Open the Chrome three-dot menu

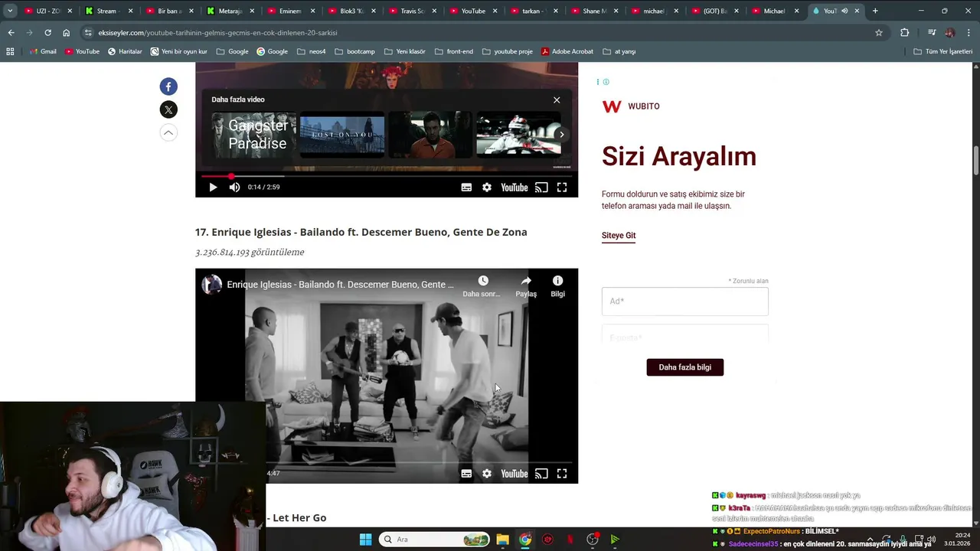(x=969, y=33)
